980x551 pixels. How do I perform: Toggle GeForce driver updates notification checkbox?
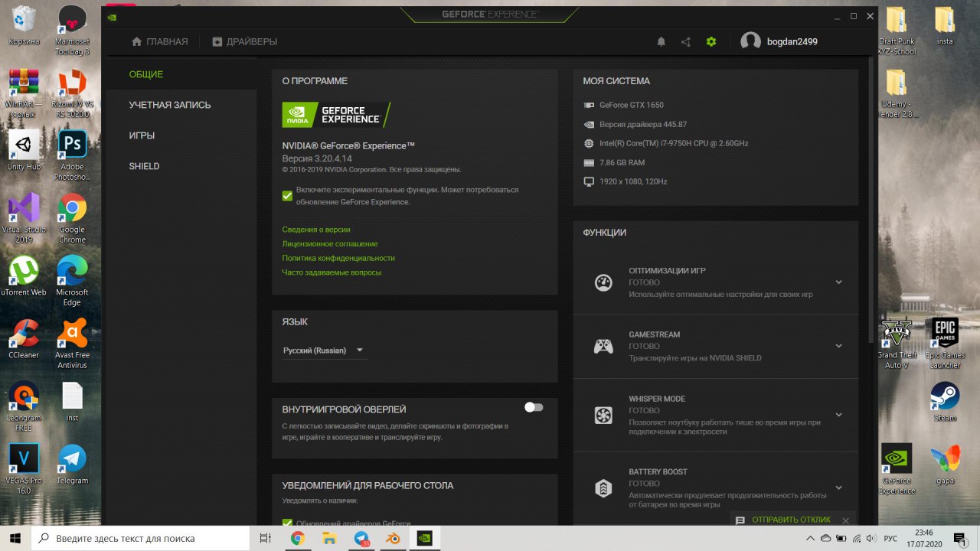click(x=287, y=523)
